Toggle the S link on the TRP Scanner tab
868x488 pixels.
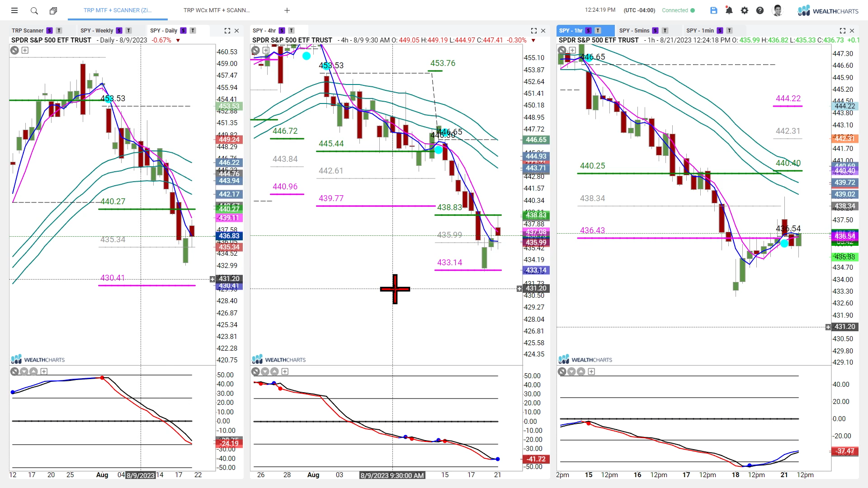click(50, 31)
